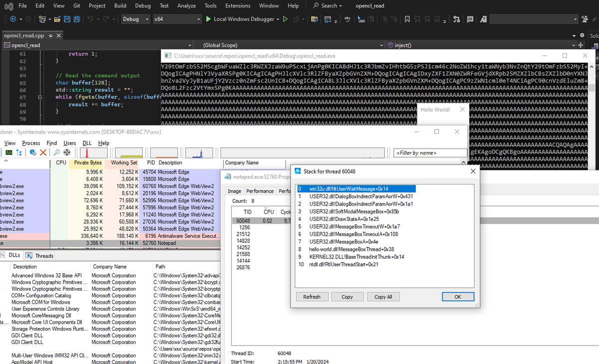Image resolution: width=599 pixels, height=364 pixels.
Task: Select stack frame KERNEL32.DLL!BaseThreadInitThunk+0x14
Action: (356, 257)
